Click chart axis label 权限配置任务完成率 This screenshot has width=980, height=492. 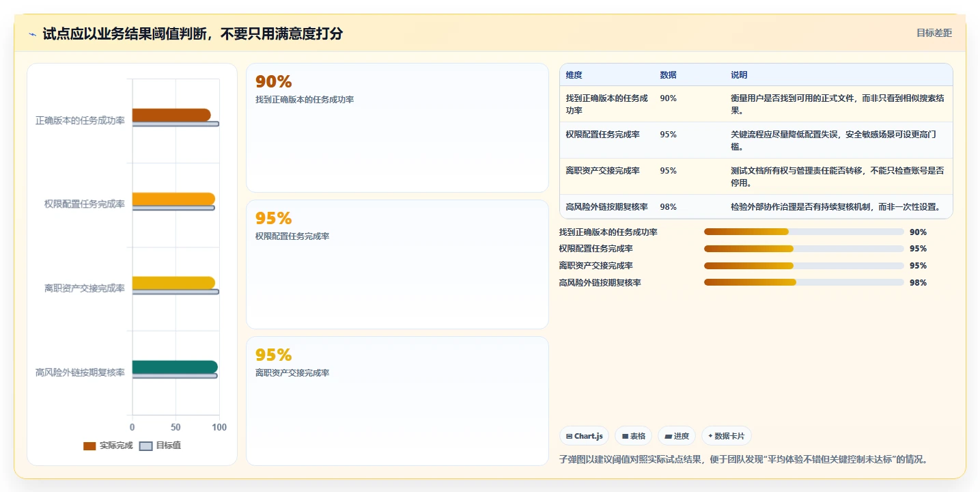coord(85,204)
